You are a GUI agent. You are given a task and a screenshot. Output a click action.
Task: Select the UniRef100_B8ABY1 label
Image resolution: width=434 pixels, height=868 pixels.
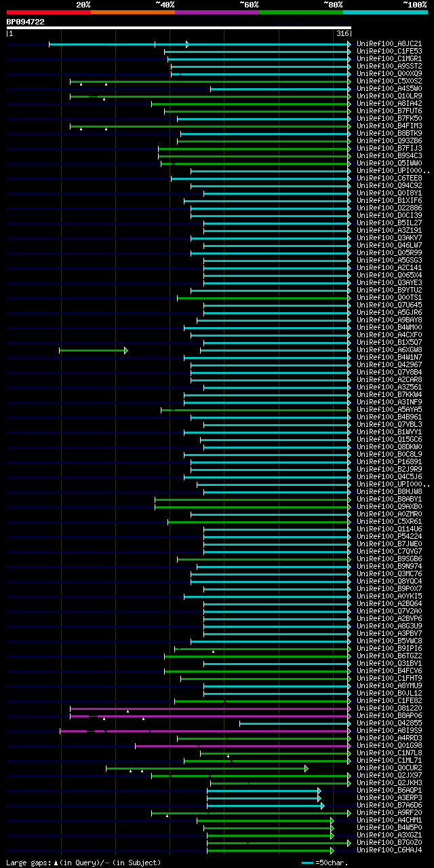click(389, 499)
